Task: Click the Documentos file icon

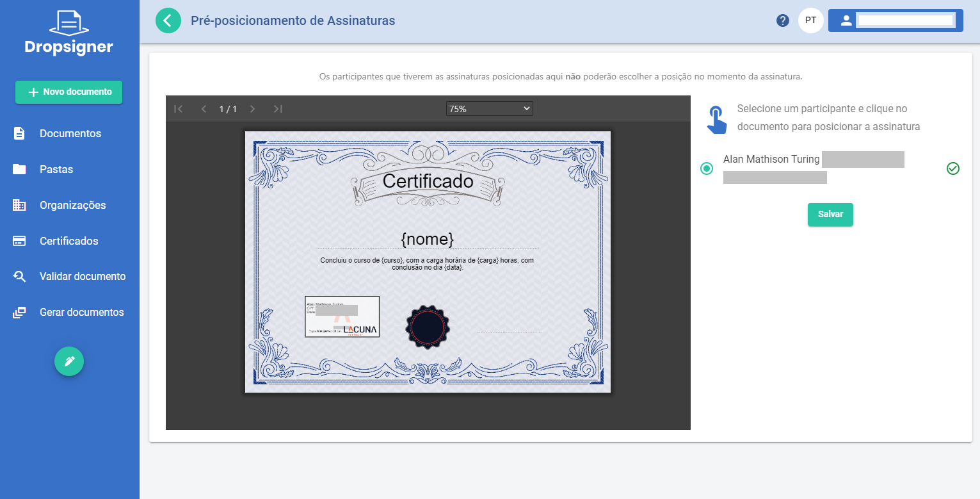Action: pos(19,133)
